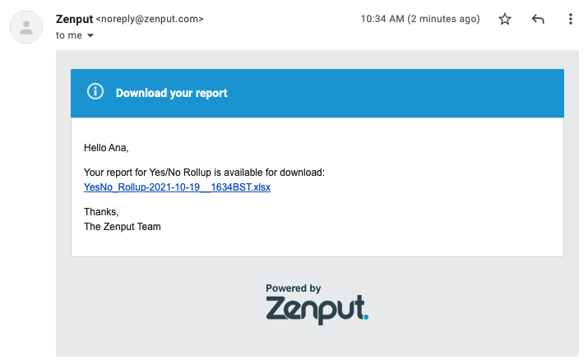
Task: Click the info icon in blue banner
Action: [x=95, y=91]
